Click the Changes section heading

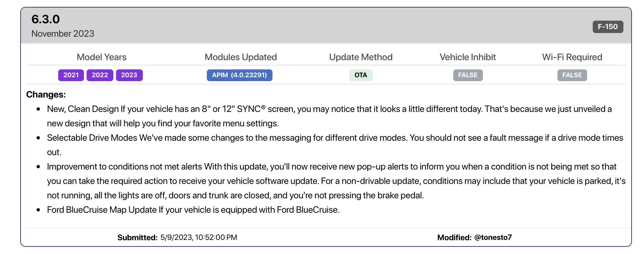point(46,95)
